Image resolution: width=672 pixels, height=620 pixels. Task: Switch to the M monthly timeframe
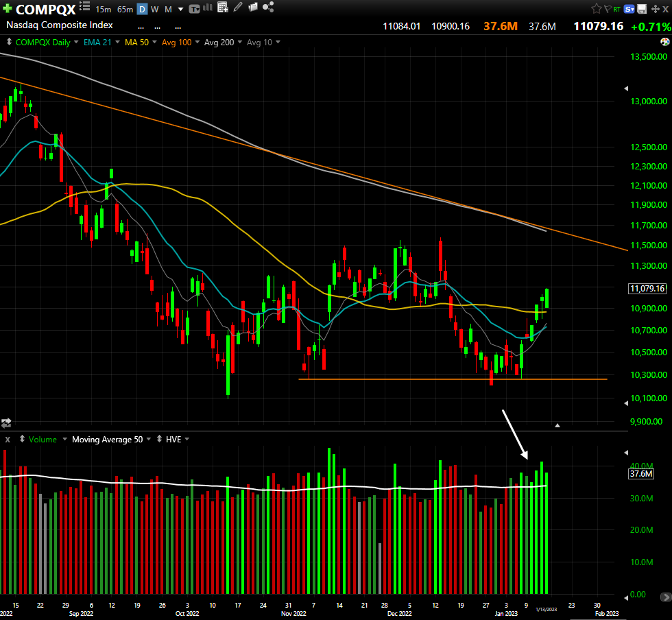click(x=168, y=9)
